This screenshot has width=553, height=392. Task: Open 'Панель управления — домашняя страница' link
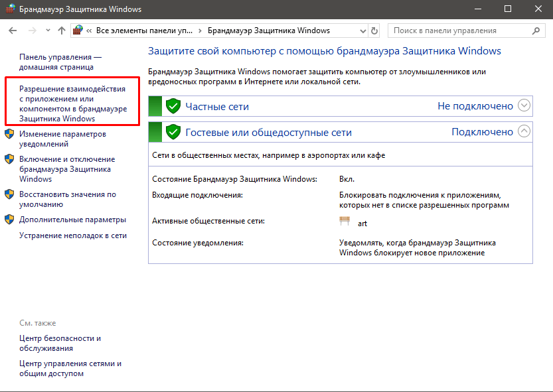(x=60, y=62)
